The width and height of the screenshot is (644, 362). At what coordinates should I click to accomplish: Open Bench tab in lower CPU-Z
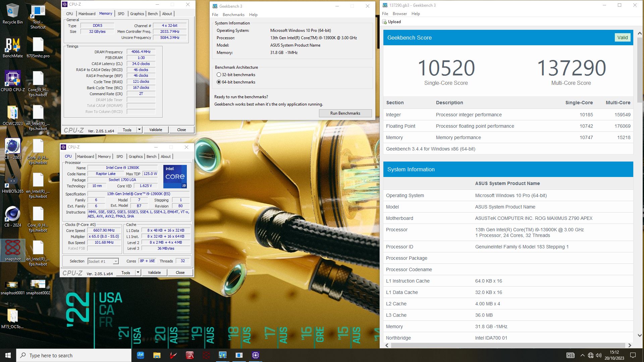[151, 157]
